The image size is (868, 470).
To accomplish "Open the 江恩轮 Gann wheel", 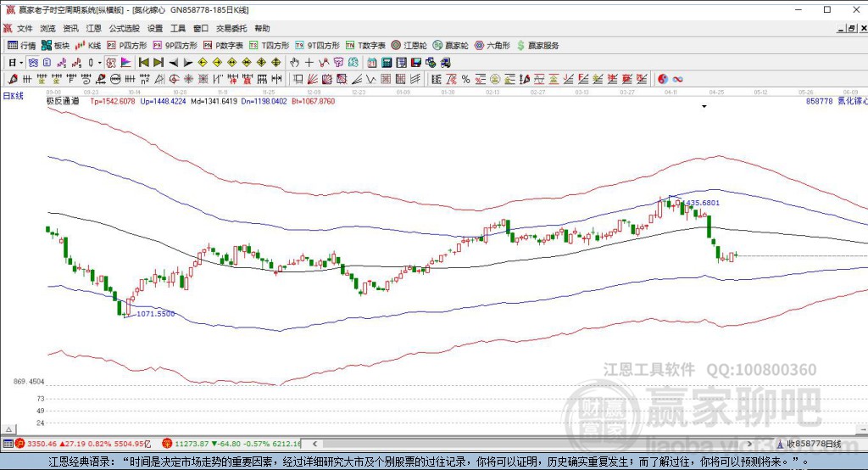I will click(409, 46).
